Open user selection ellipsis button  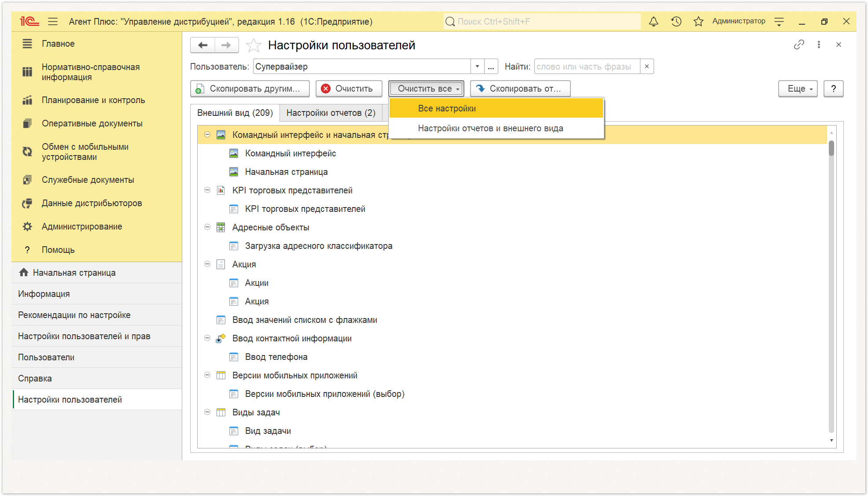[x=491, y=67]
